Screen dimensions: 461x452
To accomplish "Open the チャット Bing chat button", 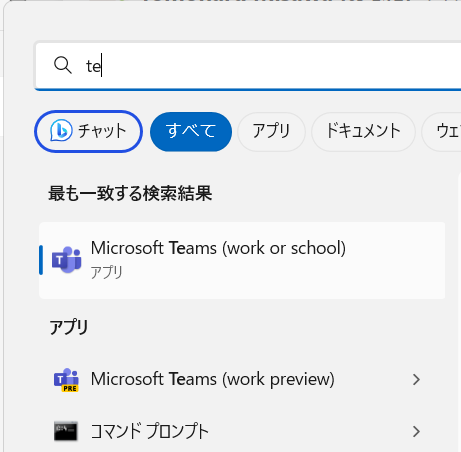I will tap(88, 131).
